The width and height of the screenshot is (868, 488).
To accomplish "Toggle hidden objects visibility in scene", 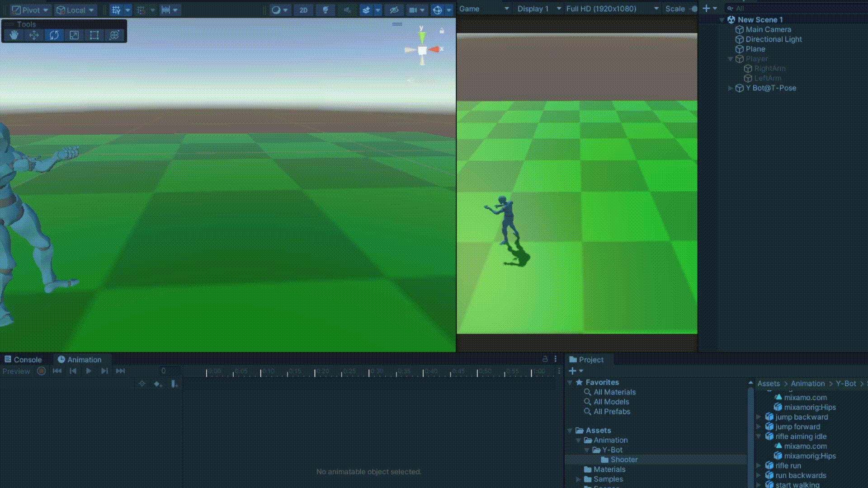I will (x=394, y=10).
